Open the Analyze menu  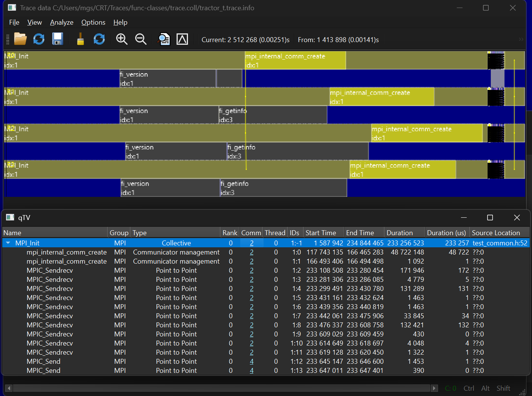point(62,22)
